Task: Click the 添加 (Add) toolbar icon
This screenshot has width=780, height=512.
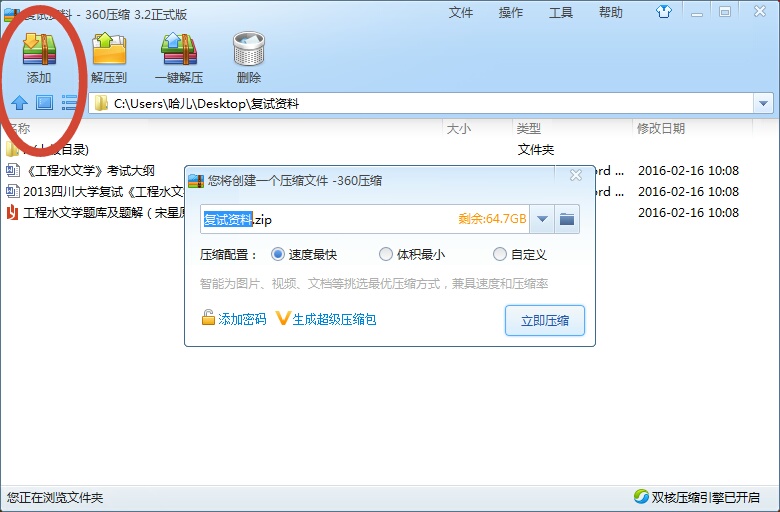Action: click(39, 49)
